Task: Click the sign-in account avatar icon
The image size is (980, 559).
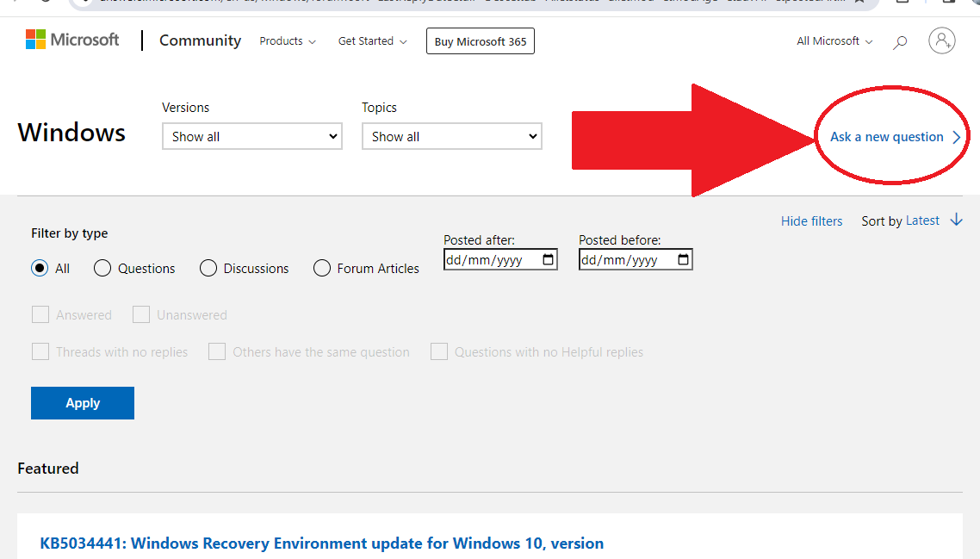Action: click(942, 40)
